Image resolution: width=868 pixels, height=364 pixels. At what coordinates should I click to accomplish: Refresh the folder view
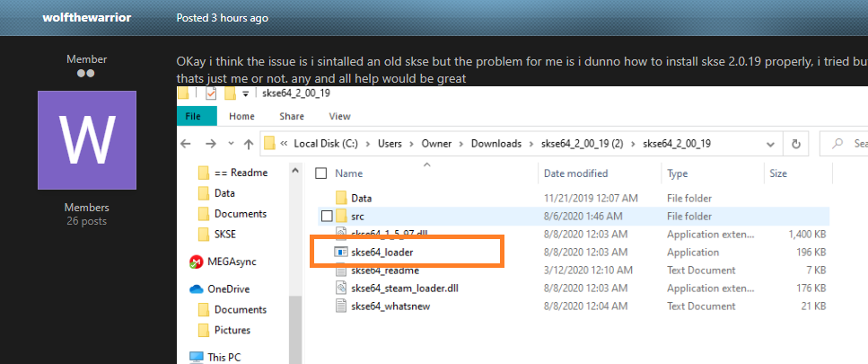click(796, 144)
